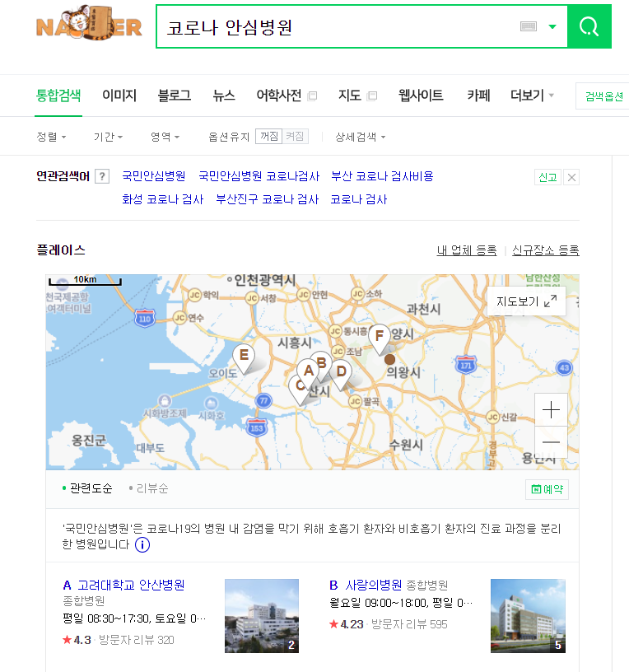Click the 내 업체 등록 link
This screenshot has width=629, height=672.
pos(467,250)
